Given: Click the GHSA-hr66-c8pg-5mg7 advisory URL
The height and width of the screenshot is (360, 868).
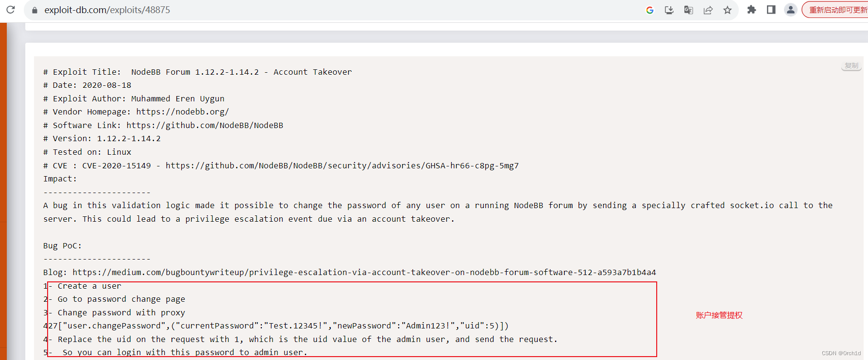Looking at the screenshot, I should [342, 165].
